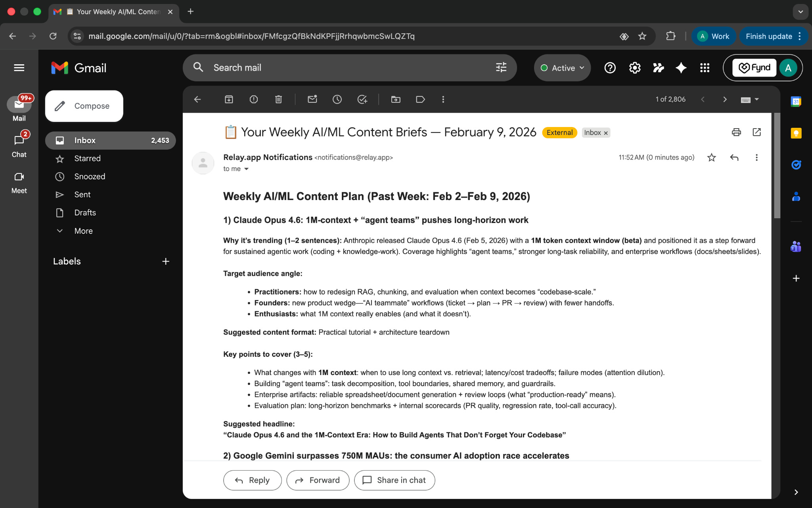Expand the More folders list

(83, 231)
